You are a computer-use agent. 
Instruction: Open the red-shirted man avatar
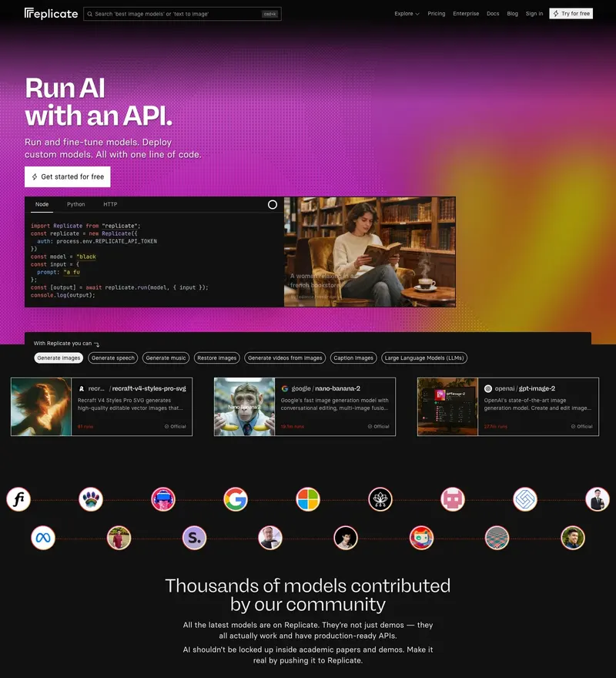click(x=119, y=538)
